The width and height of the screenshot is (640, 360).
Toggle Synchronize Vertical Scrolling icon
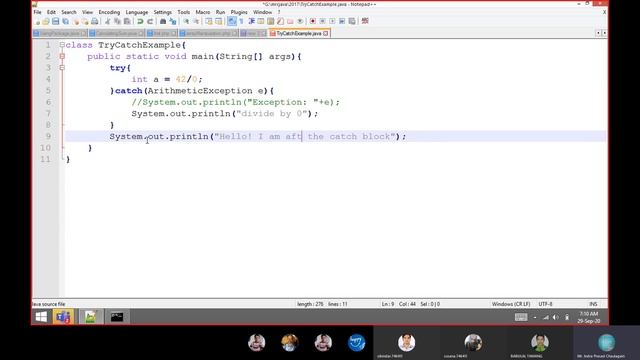coord(209,21)
